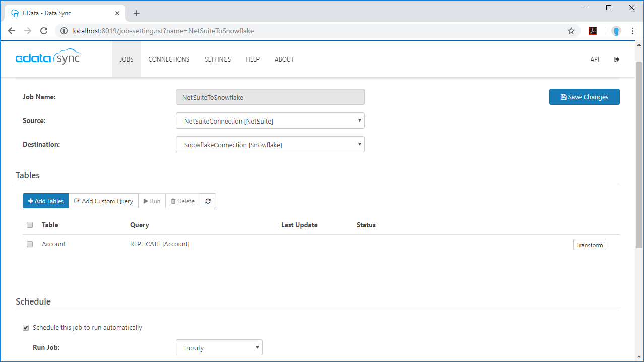644x362 pixels.
Task: Click the CData Sync logo
Action: pos(48,57)
